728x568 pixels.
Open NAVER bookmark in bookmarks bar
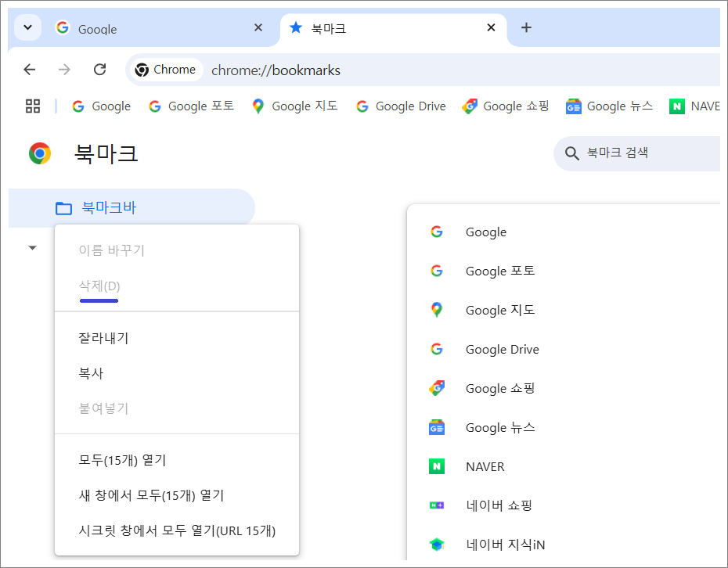point(694,106)
